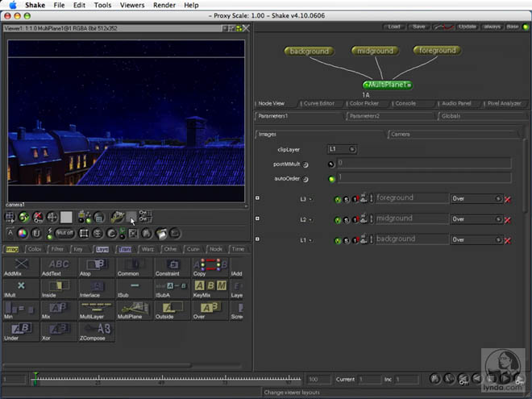Add an AddText node
The height and width of the screenshot is (399, 532).
coord(59,267)
